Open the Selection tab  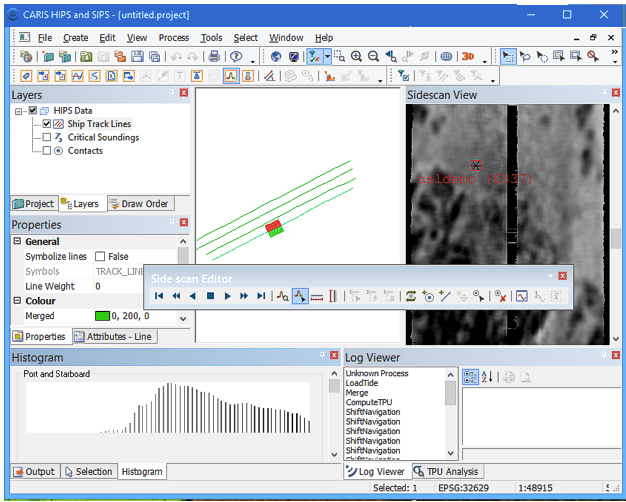click(87, 471)
